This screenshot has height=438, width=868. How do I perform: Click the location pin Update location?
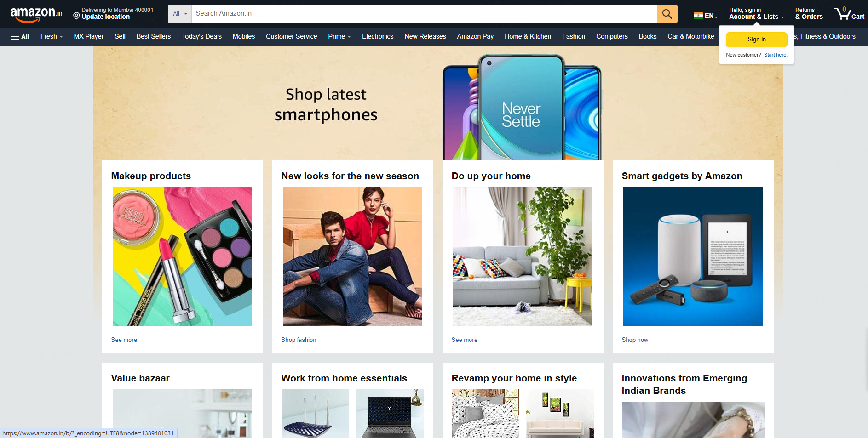tap(105, 17)
